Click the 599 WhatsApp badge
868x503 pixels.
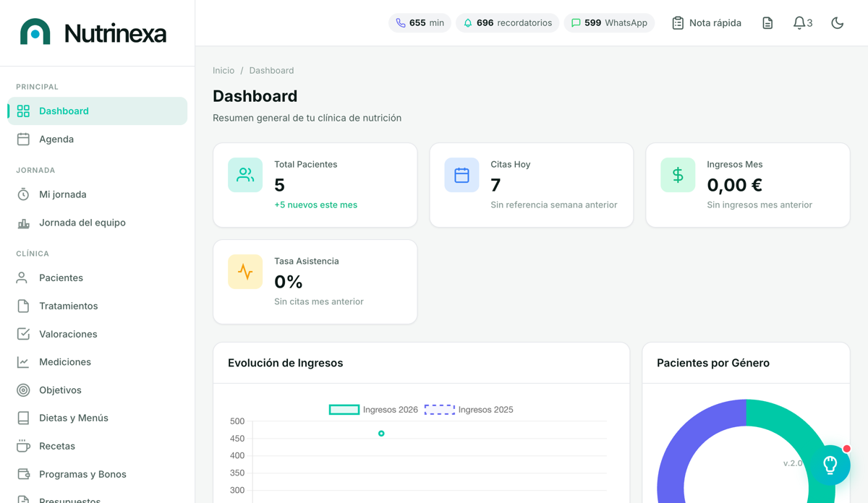coord(609,23)
